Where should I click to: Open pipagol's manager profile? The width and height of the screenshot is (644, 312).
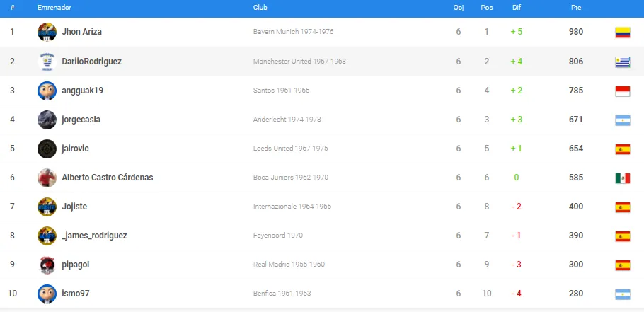click(x=76, y=265)
